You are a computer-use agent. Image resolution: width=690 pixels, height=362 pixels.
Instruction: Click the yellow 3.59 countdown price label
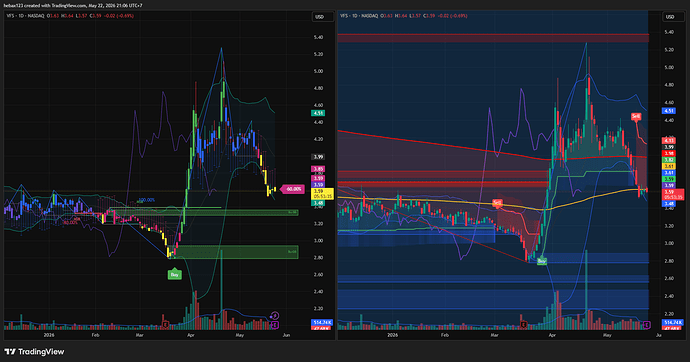pyautogui.click(x=323, y=194)
